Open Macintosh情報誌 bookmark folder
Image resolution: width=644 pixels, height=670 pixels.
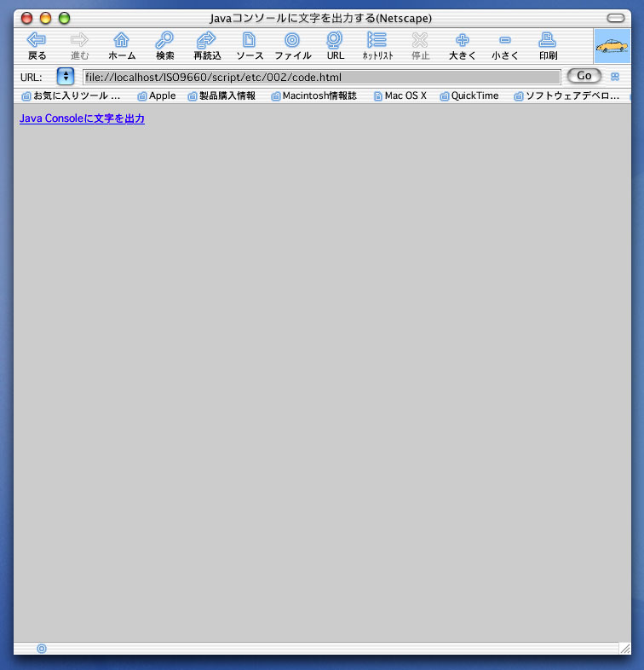pyautogui.click(x=313, y=95)
